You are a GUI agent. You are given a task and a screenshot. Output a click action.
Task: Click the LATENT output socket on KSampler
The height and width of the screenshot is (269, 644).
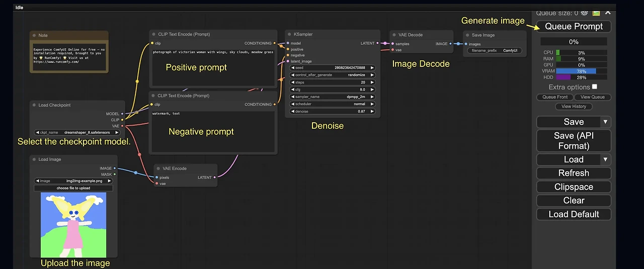[x=378, y=43]
